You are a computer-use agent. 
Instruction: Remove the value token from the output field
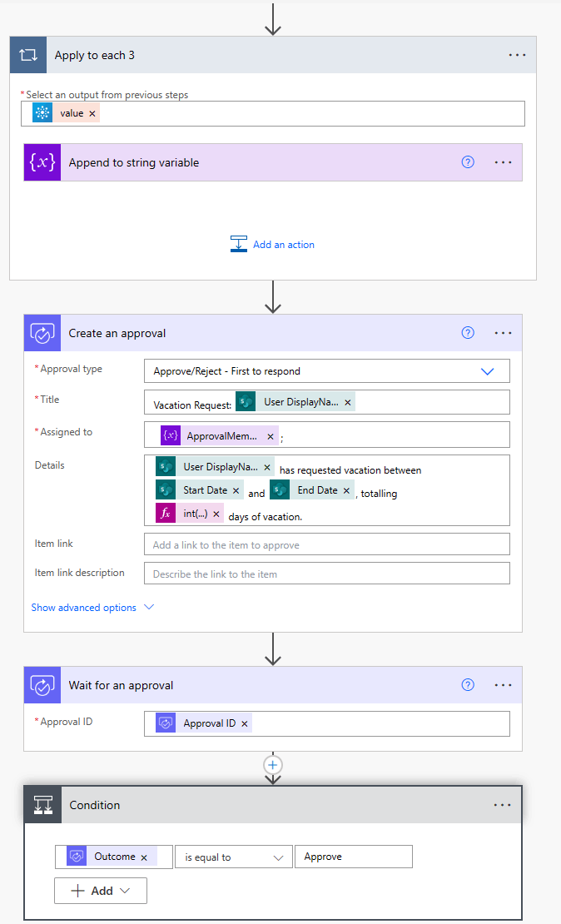pyautogui.click(x=92, y=112)
